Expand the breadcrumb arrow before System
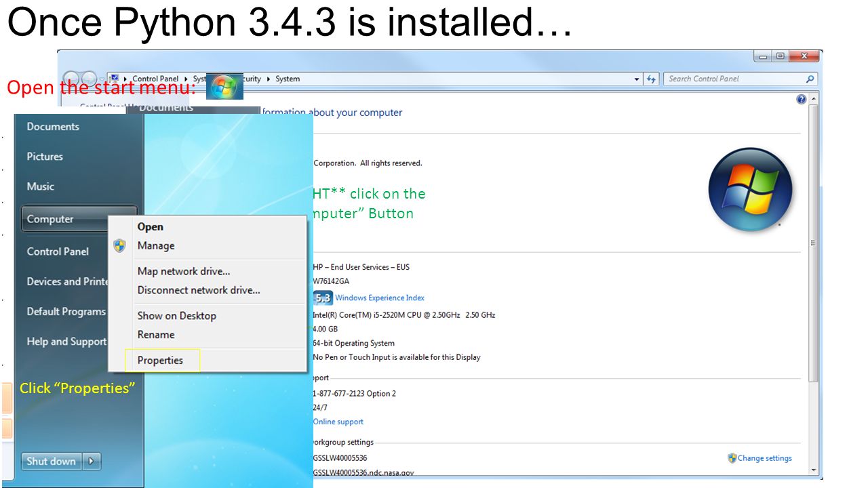This screenshot has height=488, width=868. click(268, 79)
